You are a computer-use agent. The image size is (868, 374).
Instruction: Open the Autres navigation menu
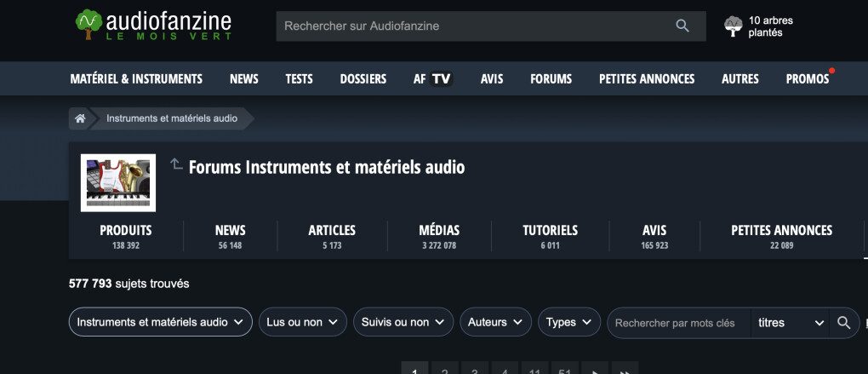click(740, 79)
